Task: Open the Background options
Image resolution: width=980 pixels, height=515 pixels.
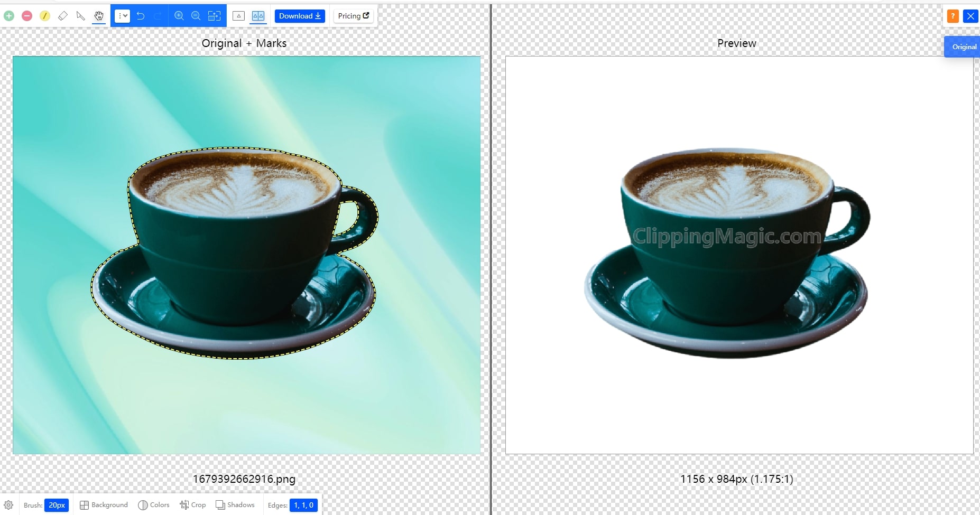Action: click(104, 505)
